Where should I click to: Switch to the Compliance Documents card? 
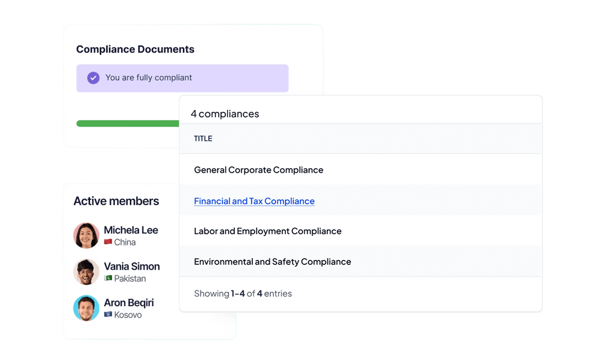point(135,49)
